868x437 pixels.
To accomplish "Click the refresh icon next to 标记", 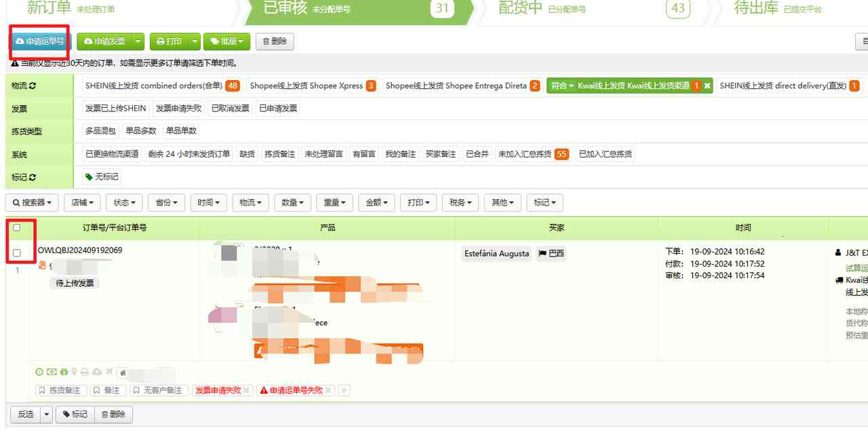I will pyautogui.click(x=33, y=177).
